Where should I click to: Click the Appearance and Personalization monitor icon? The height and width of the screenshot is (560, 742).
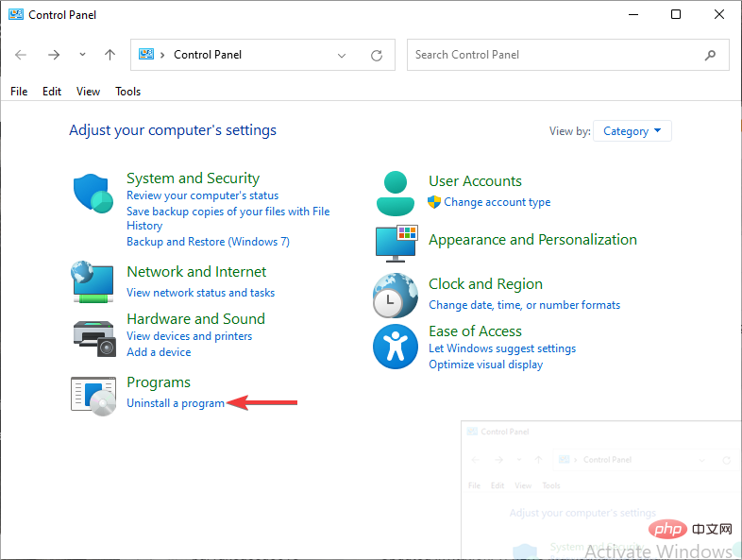396,244
